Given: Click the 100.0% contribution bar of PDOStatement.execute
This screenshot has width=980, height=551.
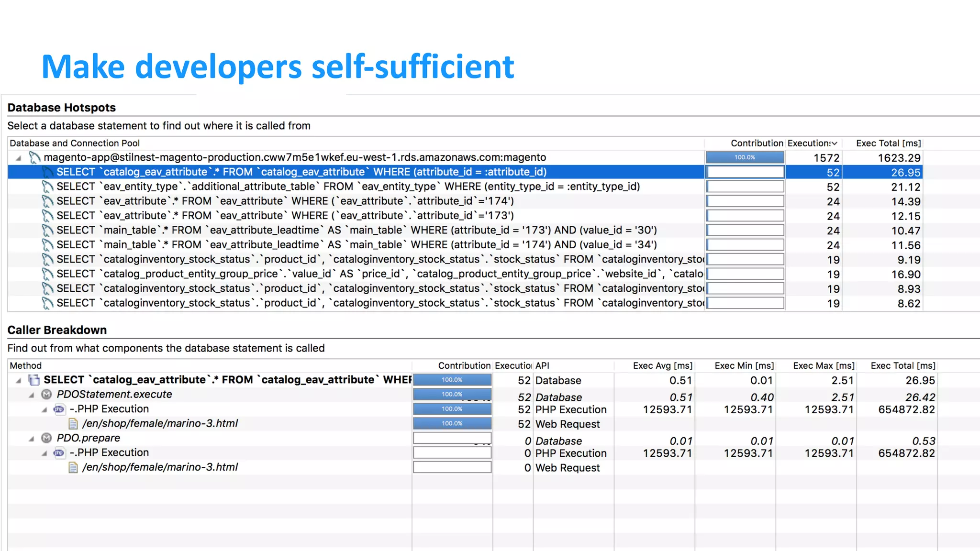Looking at the screenshot, I should tap(452, 394).
